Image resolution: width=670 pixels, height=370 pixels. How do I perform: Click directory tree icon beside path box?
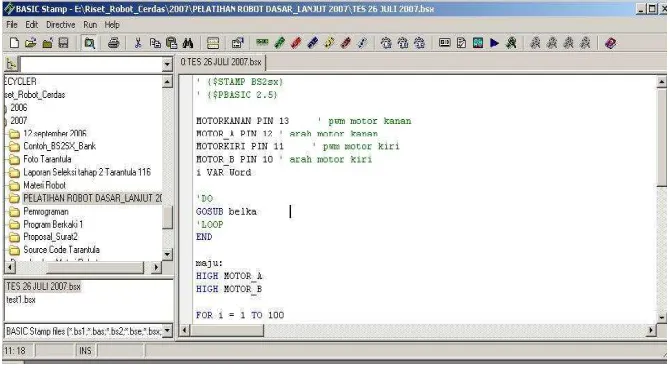[x=11, y=65]
